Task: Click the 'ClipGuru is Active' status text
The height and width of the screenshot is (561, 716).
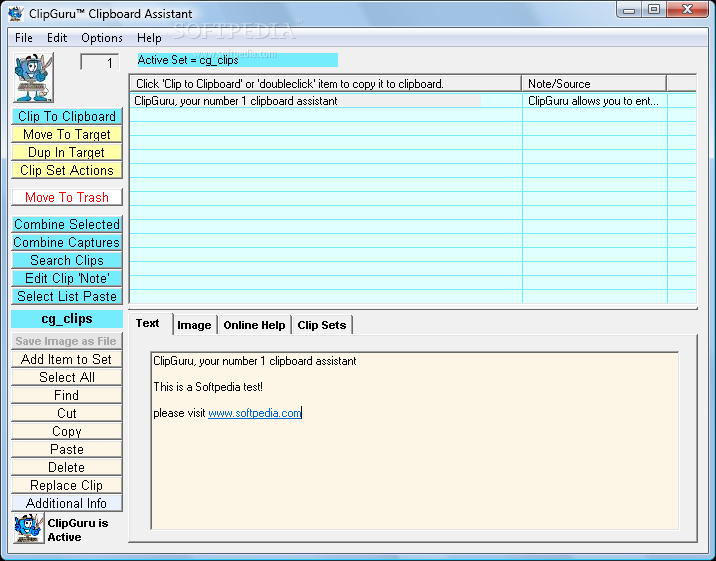Action: (x=78, y=530)
